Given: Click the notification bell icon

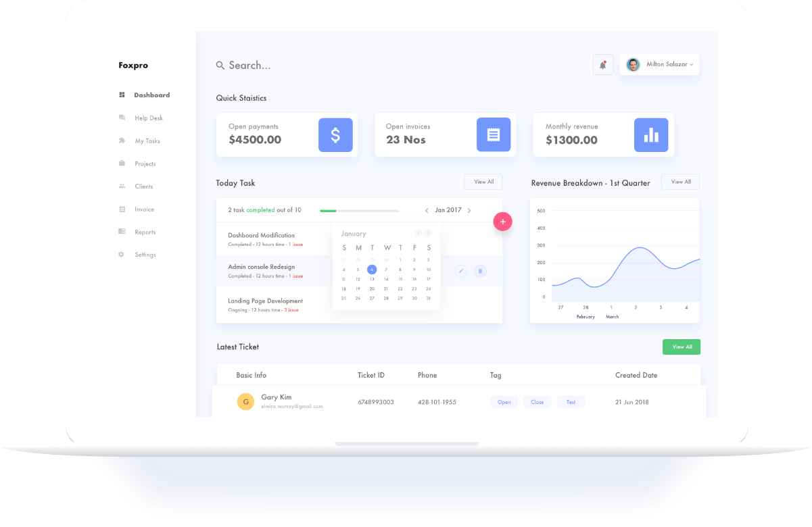Looking at the screenshot, I should coord(602,65).
